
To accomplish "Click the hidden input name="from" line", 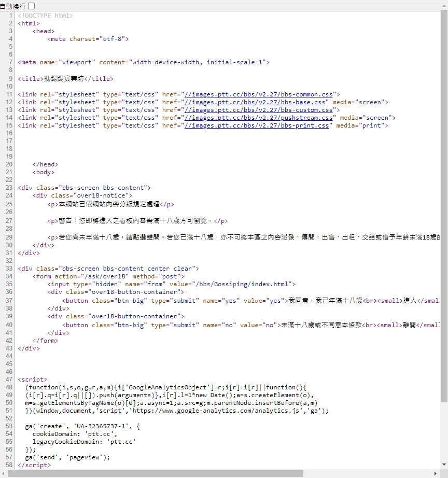I will coord(172,284).
